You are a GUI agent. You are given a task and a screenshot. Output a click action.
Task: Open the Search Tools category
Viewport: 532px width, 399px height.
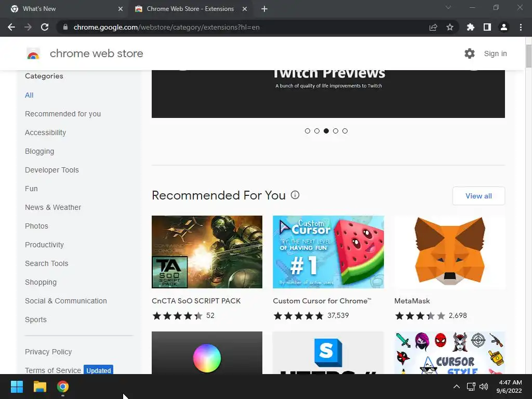tap(46, 263)
